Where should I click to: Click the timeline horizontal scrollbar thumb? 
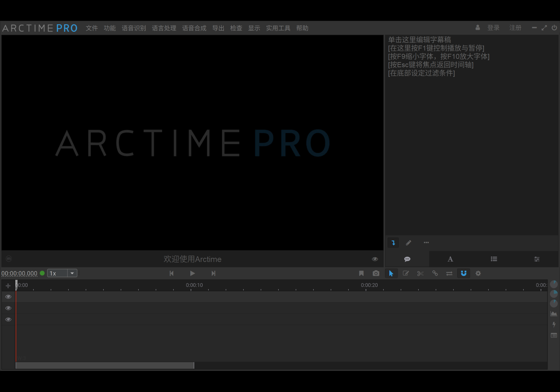[x=105, y=365]
